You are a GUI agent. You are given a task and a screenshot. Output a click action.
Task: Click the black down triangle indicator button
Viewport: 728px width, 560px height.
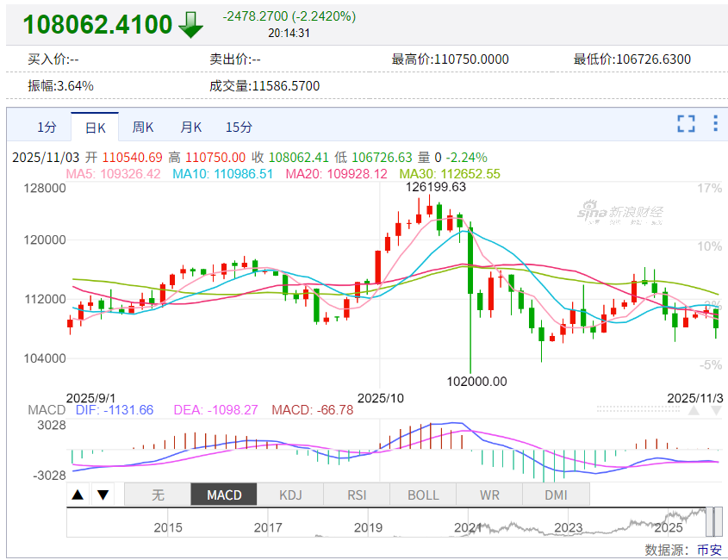(x=103, y=495)
